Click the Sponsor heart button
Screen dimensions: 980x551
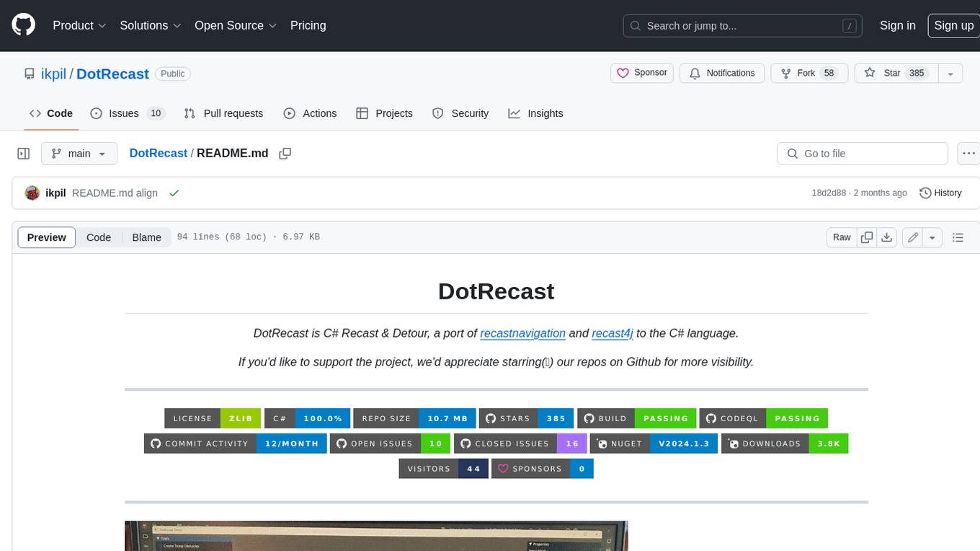click(x=642, y=73)
